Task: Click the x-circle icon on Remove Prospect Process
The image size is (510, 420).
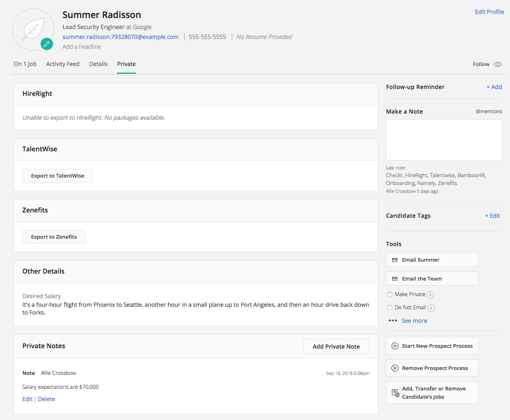Action: click(395, 368)
